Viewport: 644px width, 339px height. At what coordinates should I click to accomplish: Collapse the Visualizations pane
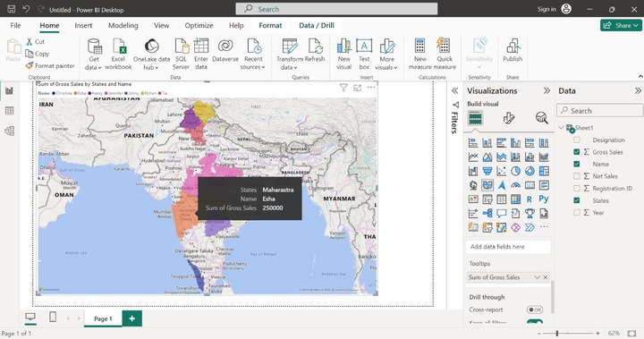[547, 91]
